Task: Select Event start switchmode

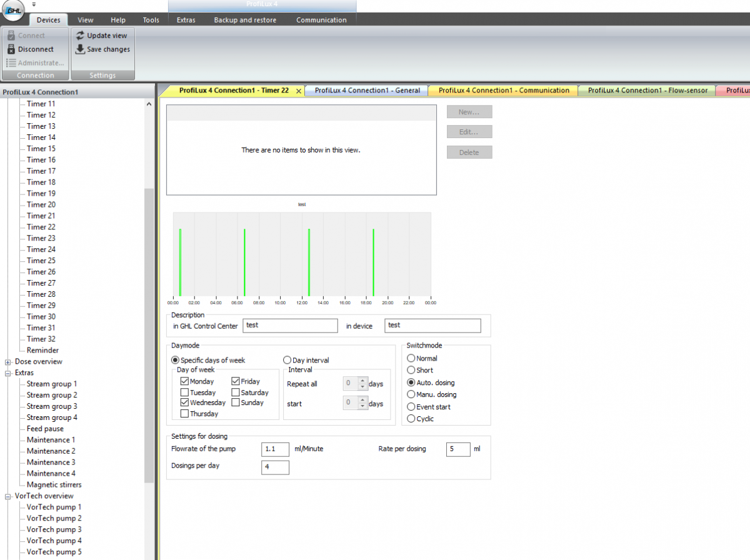Action: (411, 407)
